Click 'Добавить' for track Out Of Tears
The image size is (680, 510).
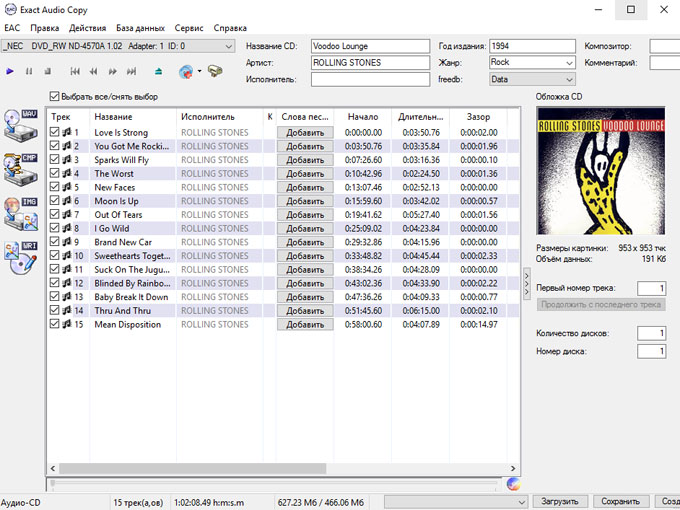click(x=304, y=215)
